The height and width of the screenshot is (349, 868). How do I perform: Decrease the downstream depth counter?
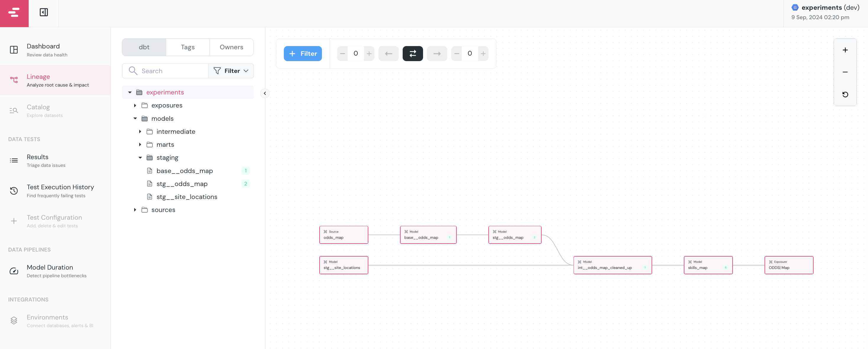click(x=456, y=53)
